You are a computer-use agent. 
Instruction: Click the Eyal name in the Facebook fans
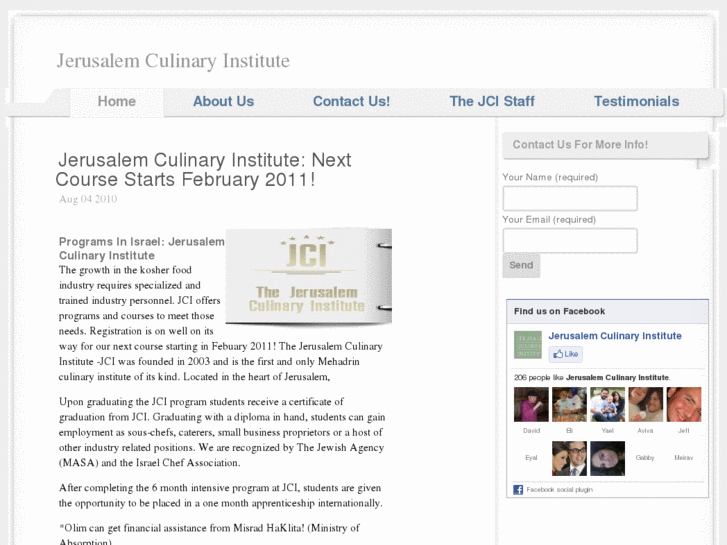[531, 458]
